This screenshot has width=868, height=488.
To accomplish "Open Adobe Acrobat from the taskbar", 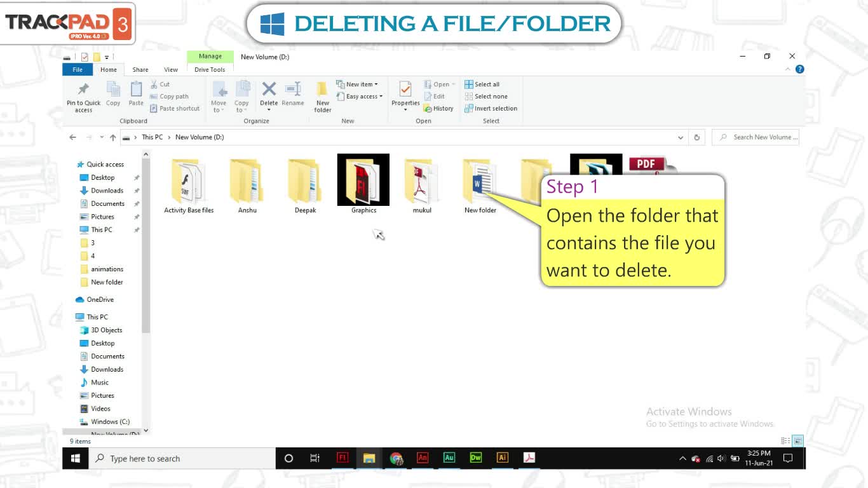I will click(529, 458).
